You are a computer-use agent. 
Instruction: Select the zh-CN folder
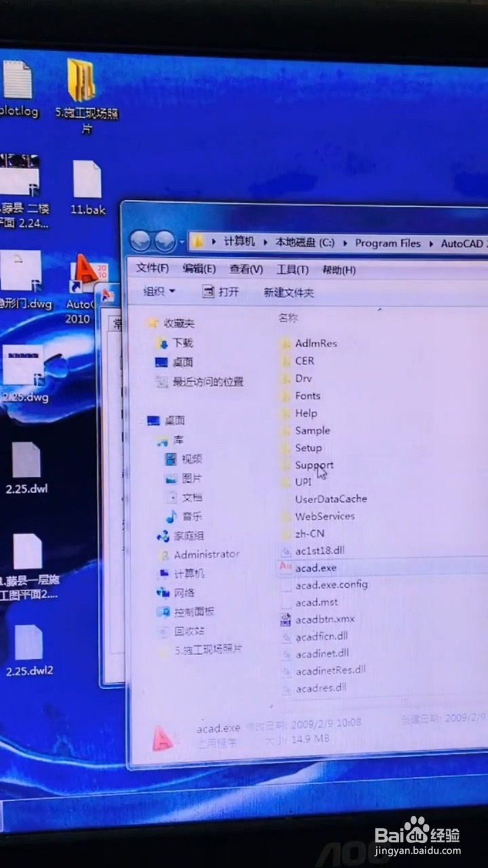[302, 534]
